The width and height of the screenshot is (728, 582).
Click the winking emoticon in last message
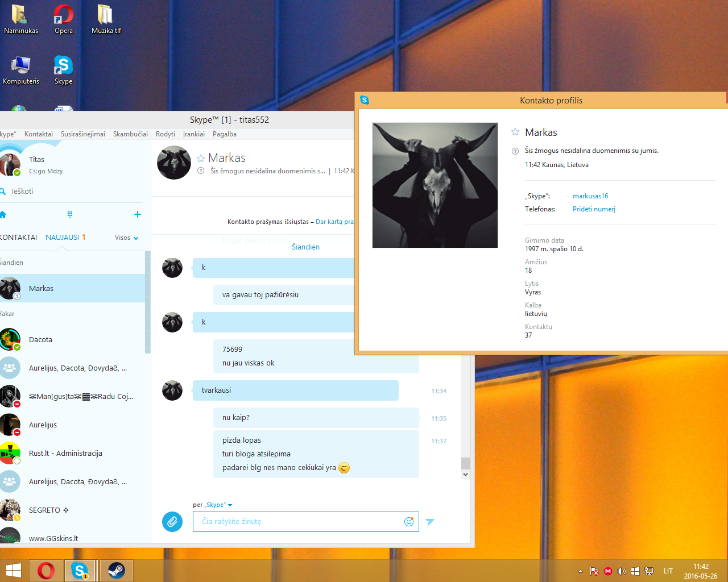[x=344, y=468]
